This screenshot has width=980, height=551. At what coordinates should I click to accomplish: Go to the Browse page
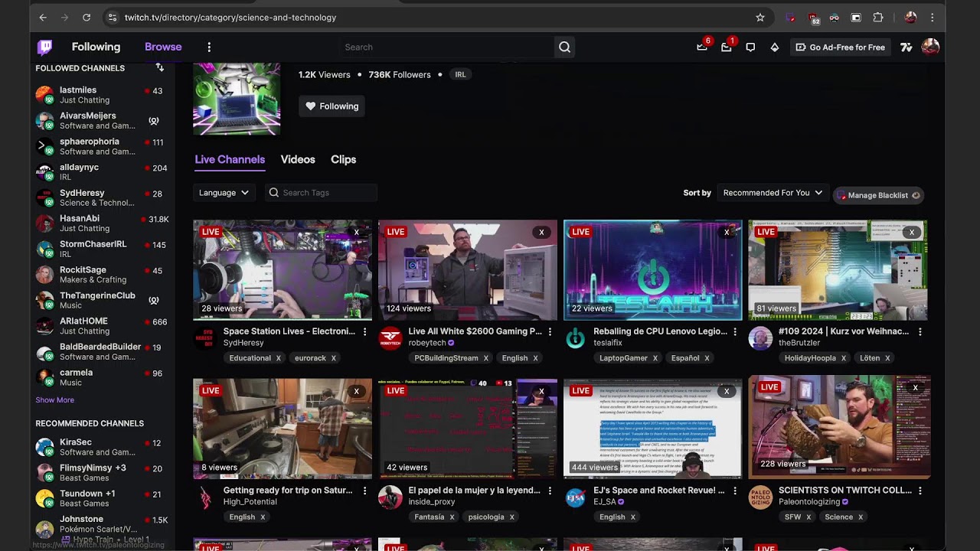pos(163,47)
